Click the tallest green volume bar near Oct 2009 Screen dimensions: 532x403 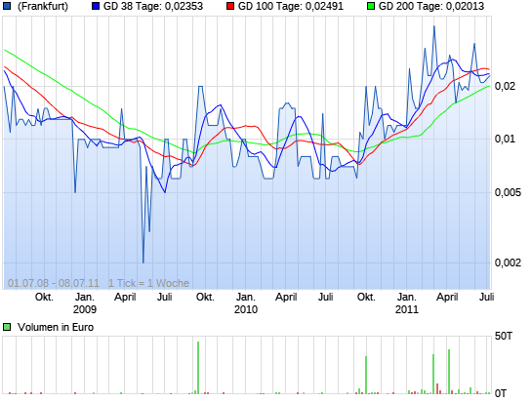(198, 368)
